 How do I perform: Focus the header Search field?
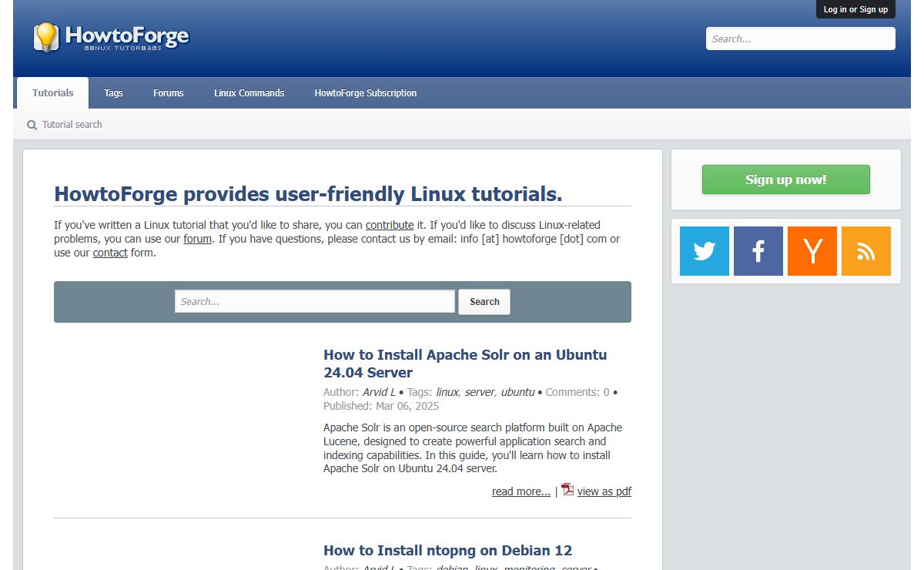pyautogui.click(x=801, y=39)
